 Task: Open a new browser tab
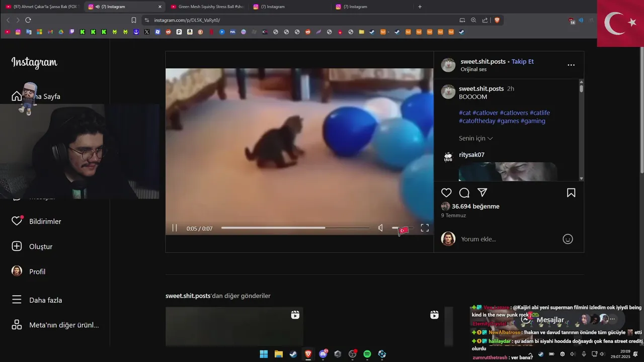[x=420, y=7]
